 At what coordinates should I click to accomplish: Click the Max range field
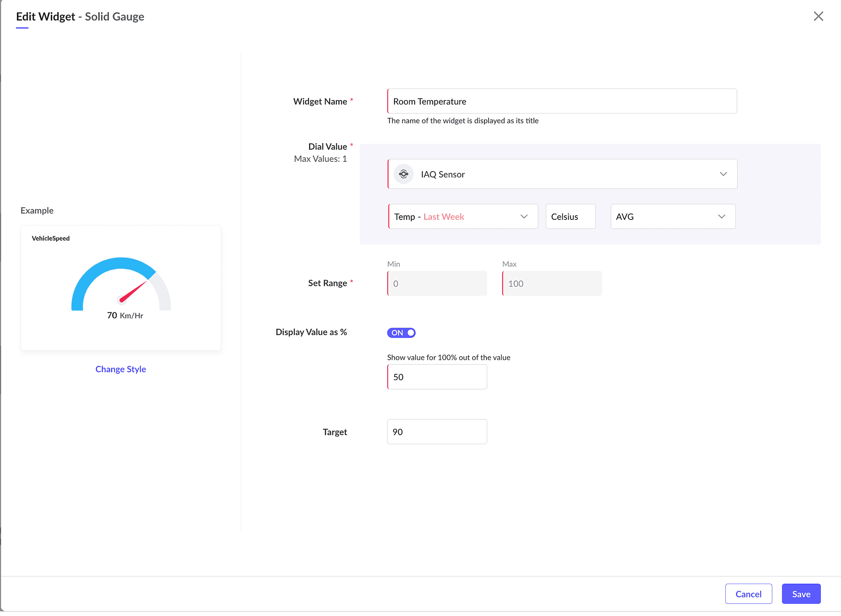552,283
